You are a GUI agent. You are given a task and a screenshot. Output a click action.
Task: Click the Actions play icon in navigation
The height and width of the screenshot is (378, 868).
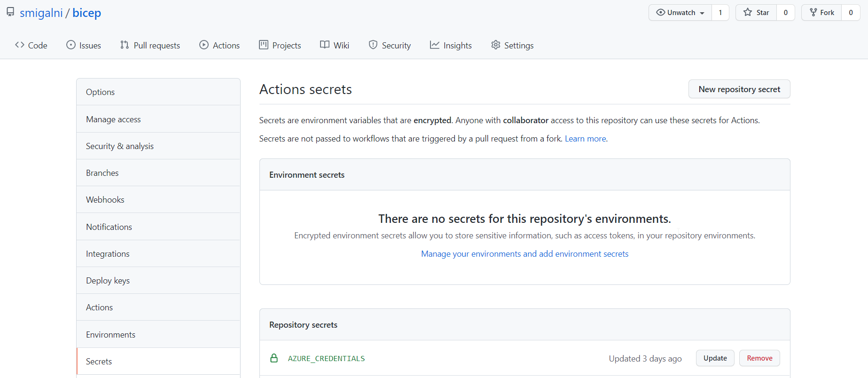coord(204,45)
